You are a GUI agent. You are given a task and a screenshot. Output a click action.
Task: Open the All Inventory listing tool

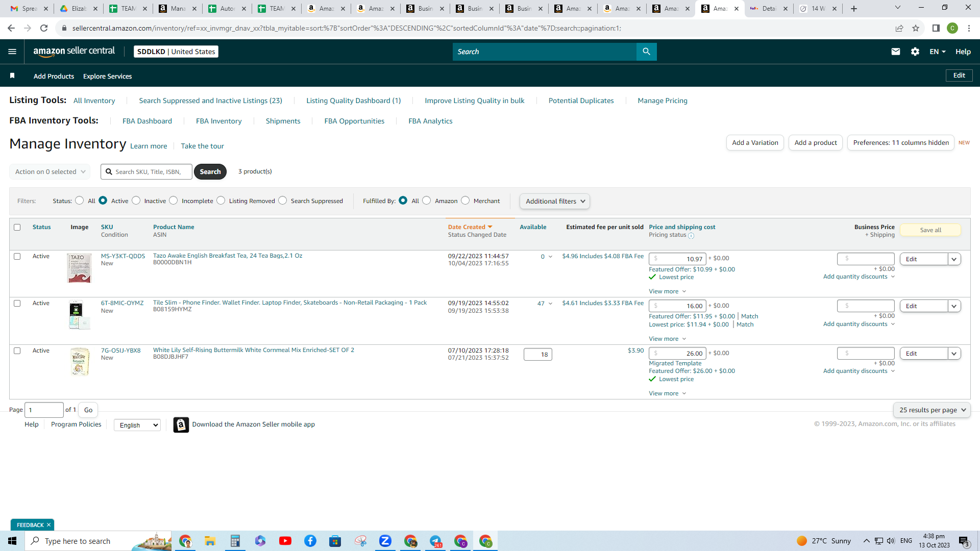point(94,101)
